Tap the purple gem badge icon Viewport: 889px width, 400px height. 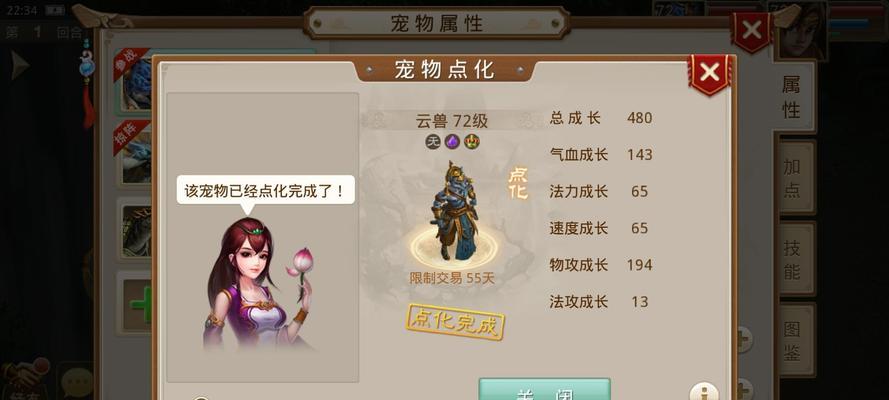[452, 142]
